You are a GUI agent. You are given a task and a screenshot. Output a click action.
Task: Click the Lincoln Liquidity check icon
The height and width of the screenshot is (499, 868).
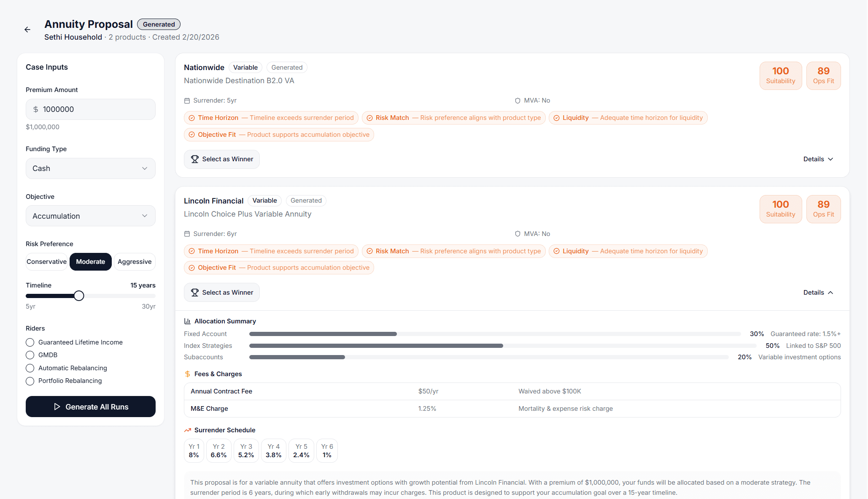point(556,251)
